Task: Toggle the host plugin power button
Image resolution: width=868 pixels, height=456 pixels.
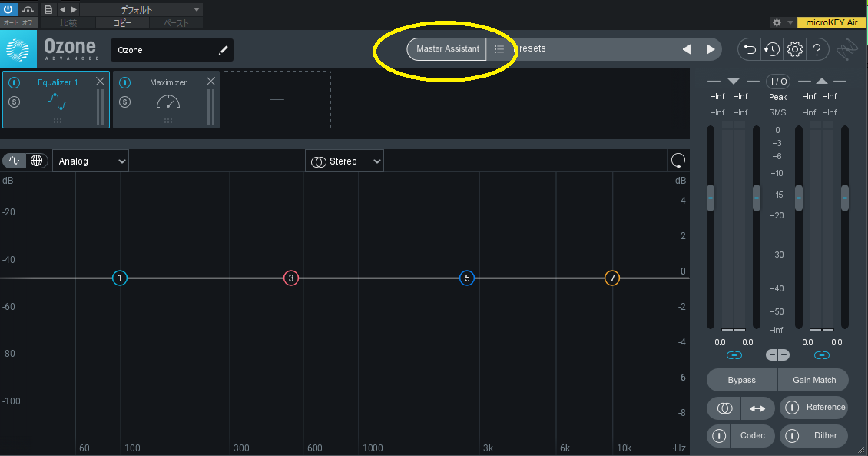Action: (x=8, y=9)
